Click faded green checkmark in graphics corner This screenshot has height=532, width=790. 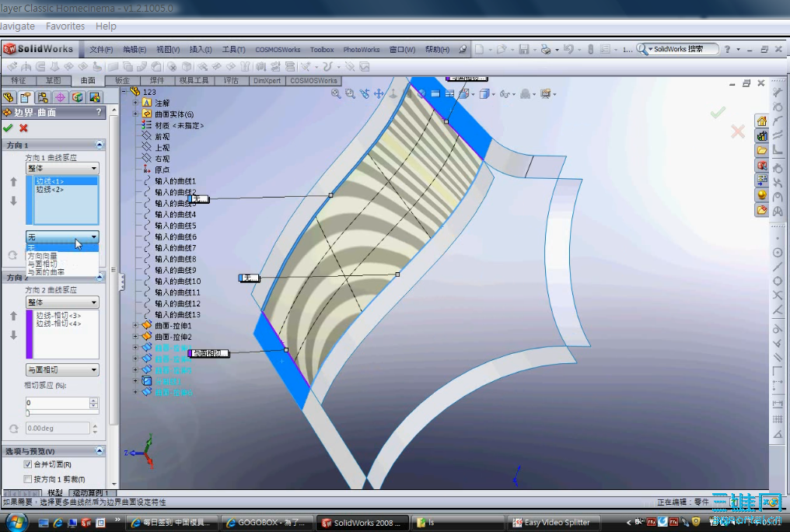point(718,112)
